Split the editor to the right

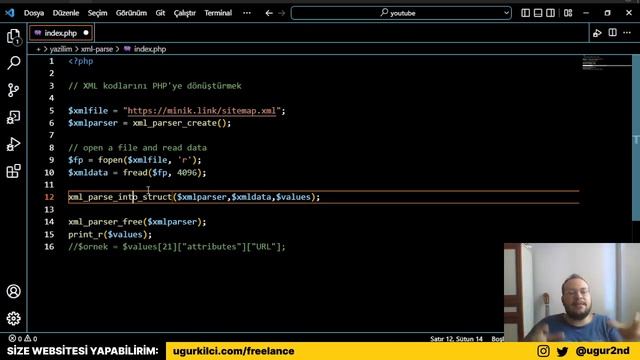[x=612, y=33]
